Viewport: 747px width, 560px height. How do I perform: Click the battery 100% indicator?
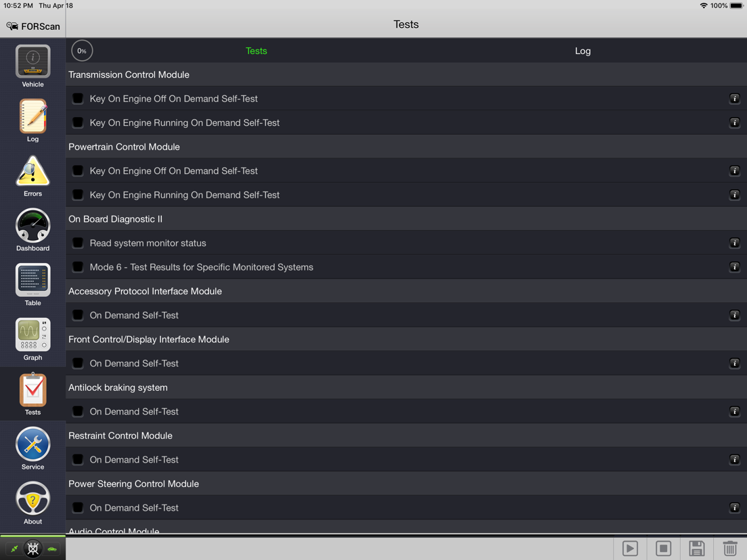pyautogui.click(x=727, y=5)
